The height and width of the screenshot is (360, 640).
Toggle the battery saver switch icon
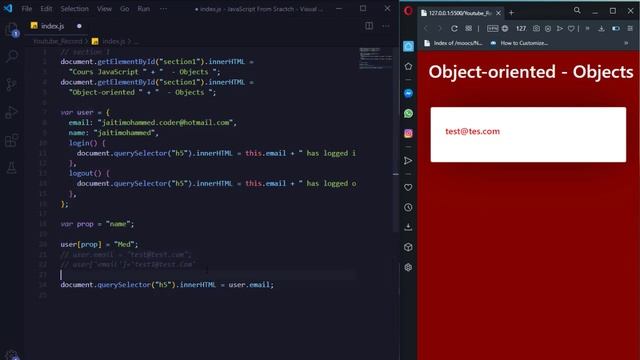pyautogui.click(x=616, y=28)
